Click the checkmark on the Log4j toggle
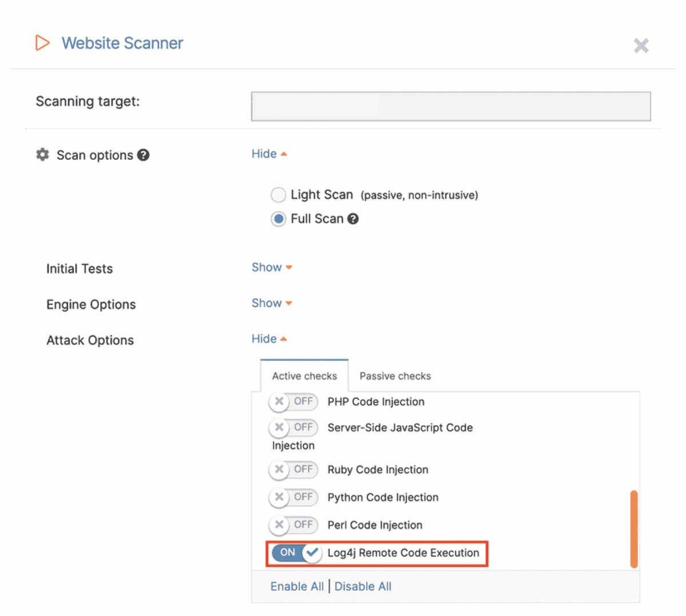 (312, 553)
